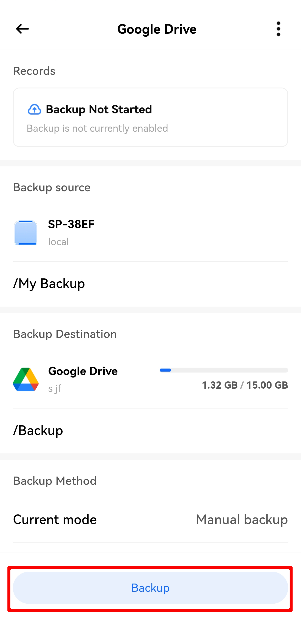Click the Google Drive logo icon
The height and width of the screenshot is (644, 301).
point(26,379)
